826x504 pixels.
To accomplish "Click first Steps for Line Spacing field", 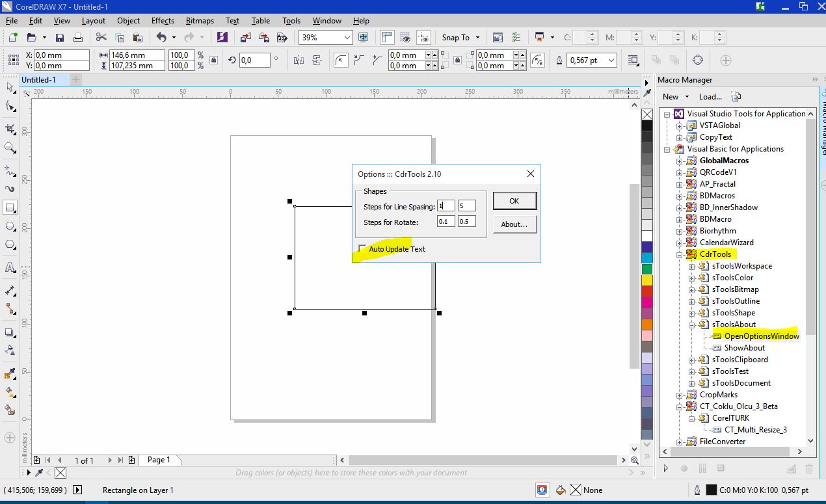I will pos(446,206).
